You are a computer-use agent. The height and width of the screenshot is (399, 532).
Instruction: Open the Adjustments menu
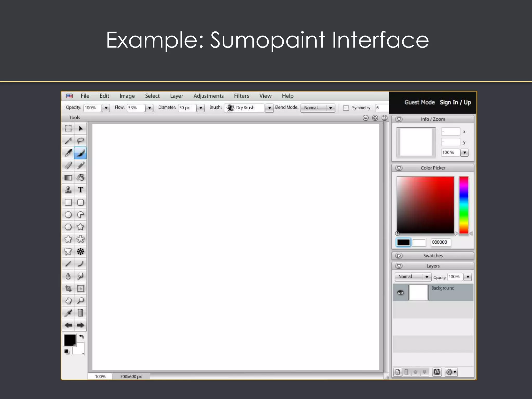click(209, 96)
